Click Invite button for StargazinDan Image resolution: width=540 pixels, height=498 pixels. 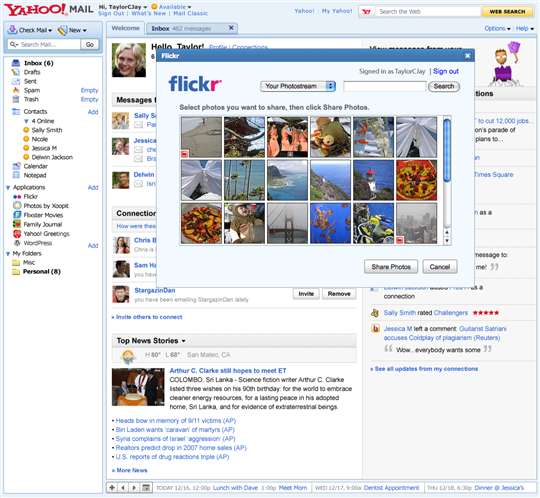tap(306, 294)
